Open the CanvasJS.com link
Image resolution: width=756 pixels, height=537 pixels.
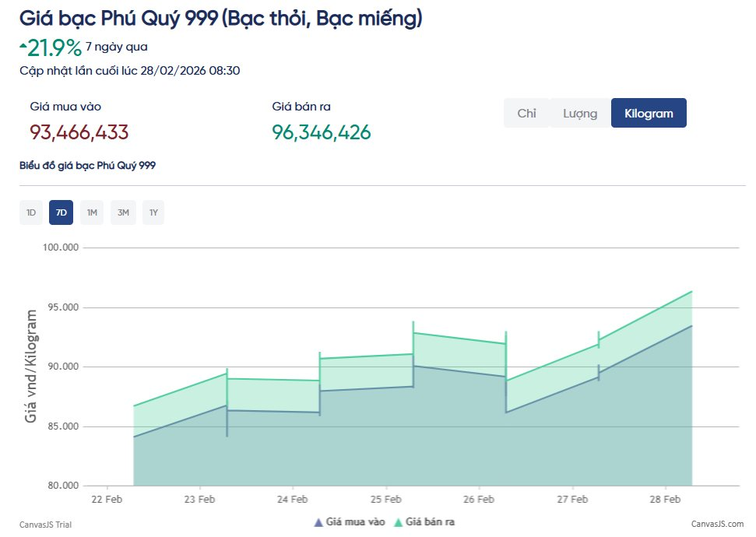coord(718,525)
